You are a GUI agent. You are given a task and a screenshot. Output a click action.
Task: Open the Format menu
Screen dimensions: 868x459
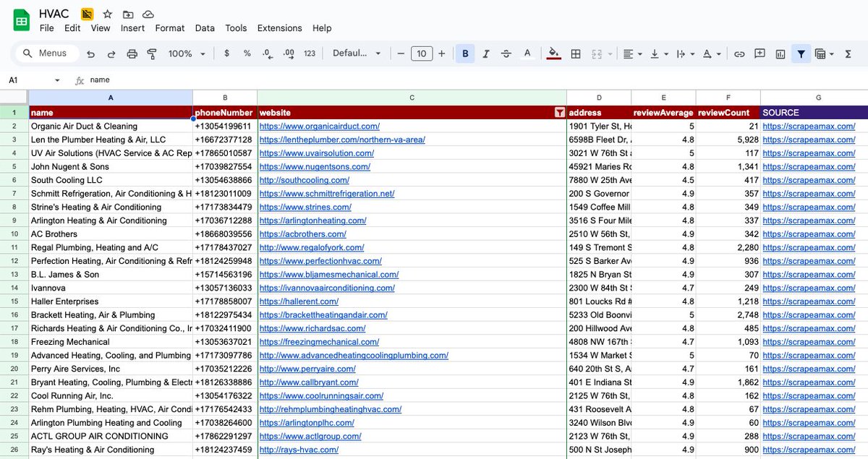point(170,28)
